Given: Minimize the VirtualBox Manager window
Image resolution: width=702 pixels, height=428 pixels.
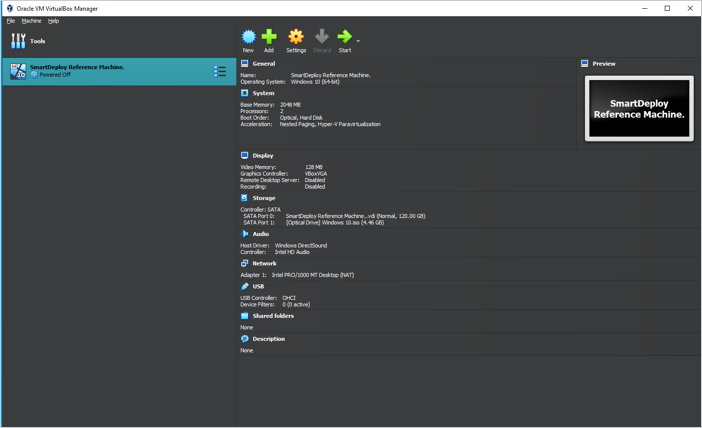Looking at the screenshot, I should [x=645, y=9].
